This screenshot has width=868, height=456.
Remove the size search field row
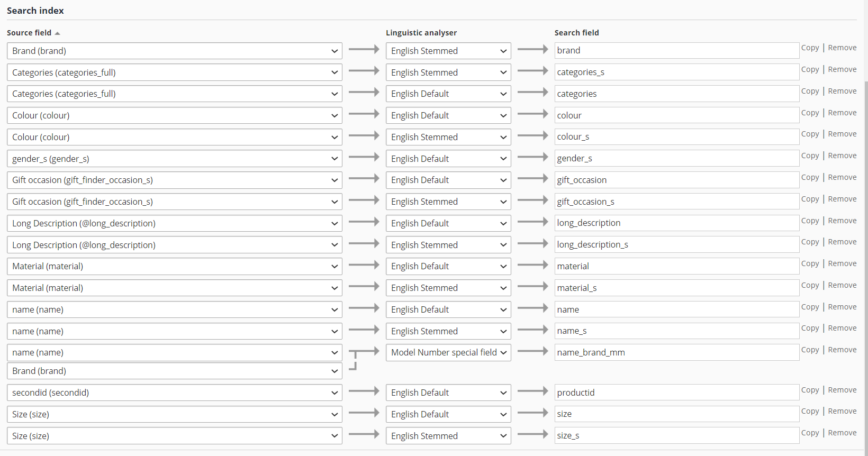click(x=842, y=411)
